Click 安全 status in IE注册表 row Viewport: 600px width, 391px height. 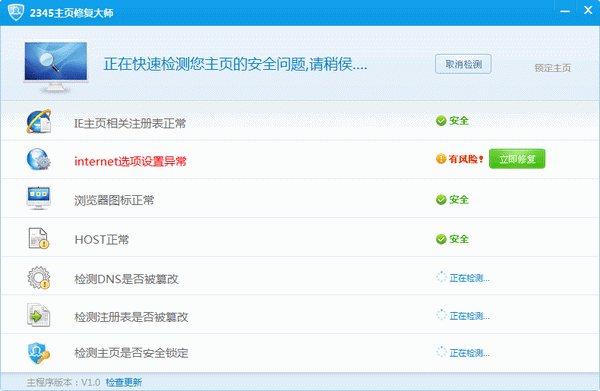pos(459,121)
